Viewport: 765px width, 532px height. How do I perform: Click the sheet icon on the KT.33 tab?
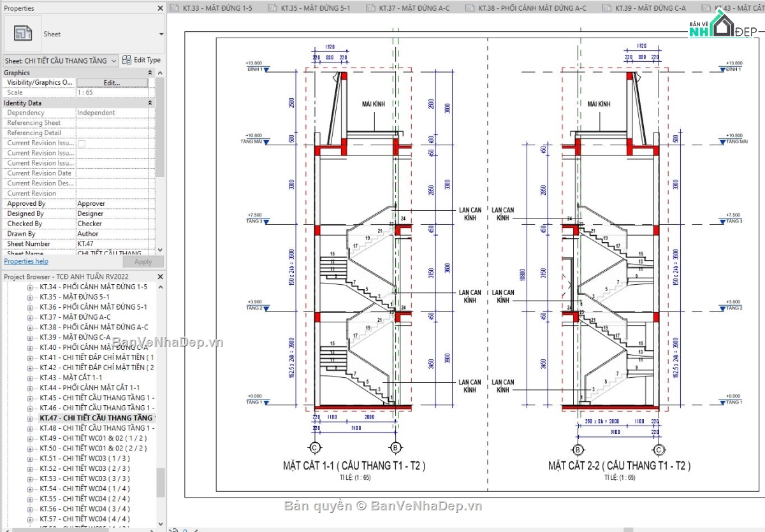[x=173, y=8]
